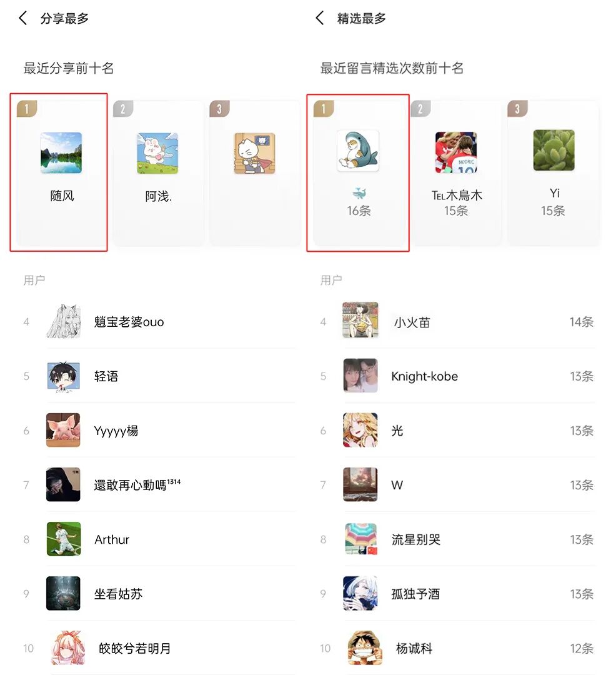Open Yi succulent avatar card
The height and width of the screenshot is (675, 616).
[553, 173]
